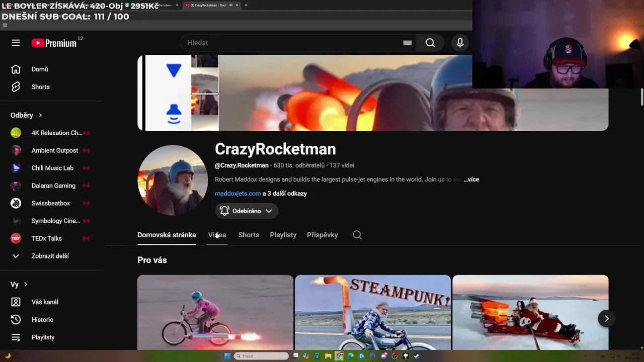Open Discord from the taskbar
This screenshot has height=362, width=644.
(384, 356)
